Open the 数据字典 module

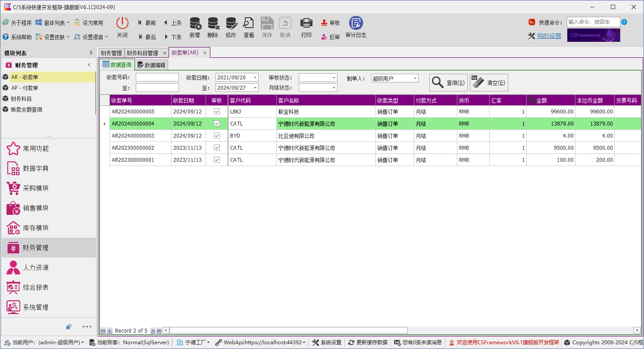coord(48,168)
